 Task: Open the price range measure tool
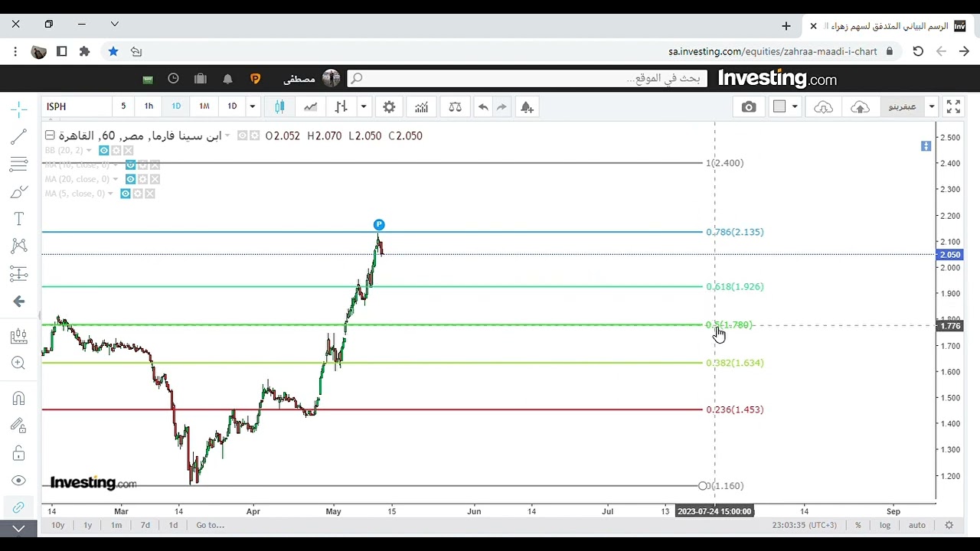tap(19, 336)
